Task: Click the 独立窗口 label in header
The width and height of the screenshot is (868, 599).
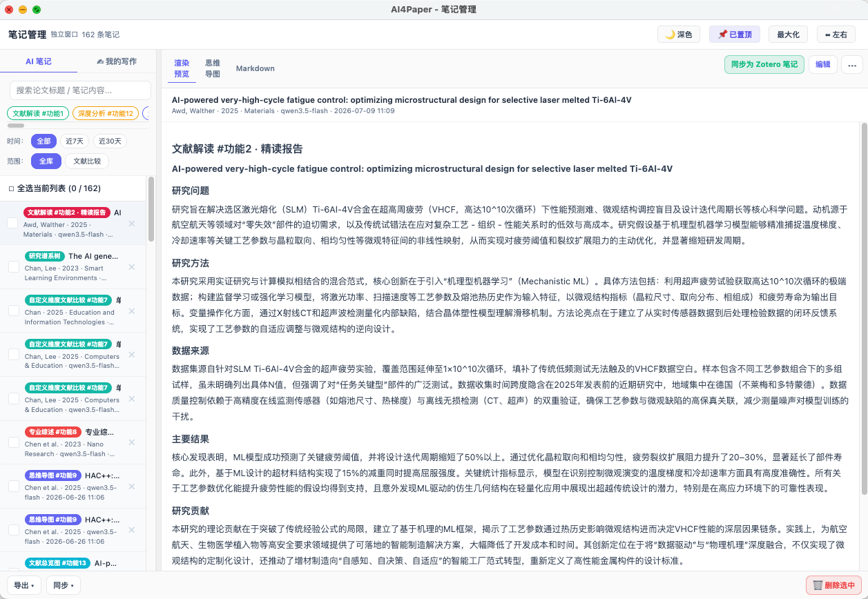Action: click(x=64, y=35)
